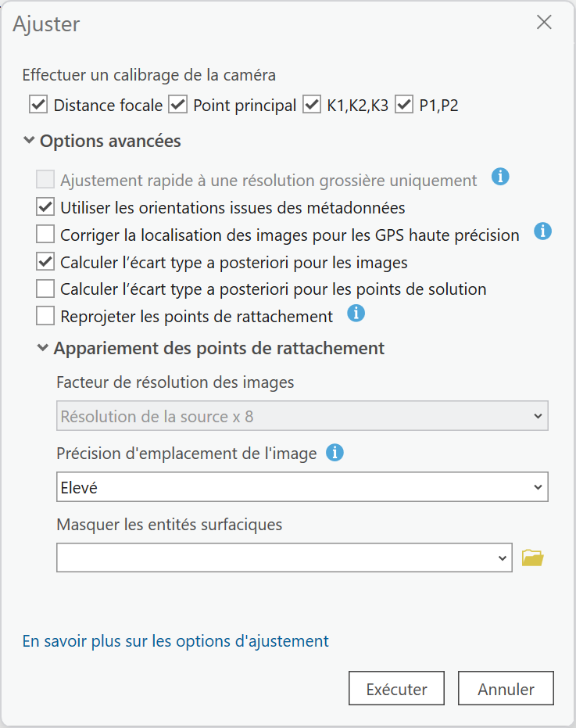
Task: Close the Ajuster dialog with the X
Action: [x=544, y=23]
